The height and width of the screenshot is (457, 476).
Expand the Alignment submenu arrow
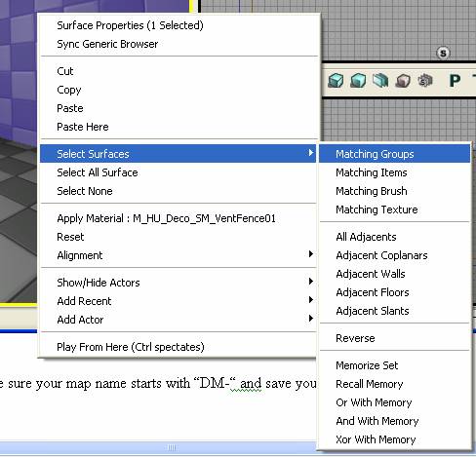[x=311, y=254]
